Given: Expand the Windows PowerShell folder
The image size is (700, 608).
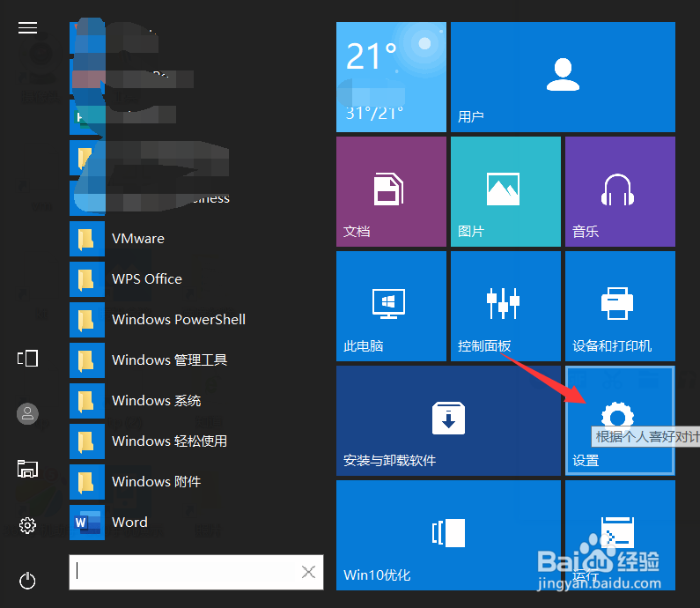Looking at the screenshot, I should pyautogui.click(x=196, y=320).
